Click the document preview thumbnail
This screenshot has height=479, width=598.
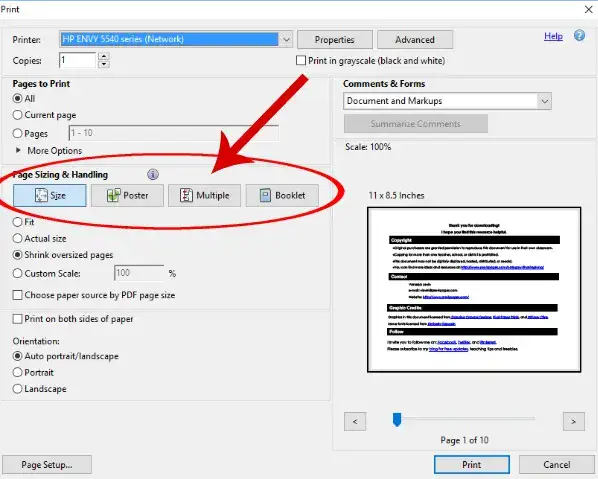[x=474, y=290]
